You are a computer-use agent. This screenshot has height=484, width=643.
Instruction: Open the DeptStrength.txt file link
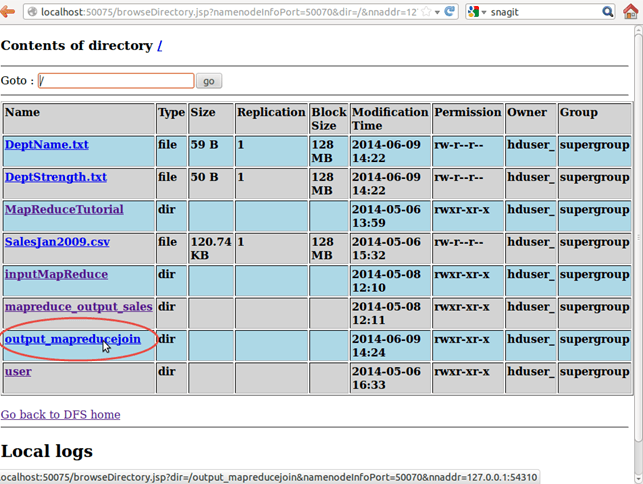click(55, 177)
